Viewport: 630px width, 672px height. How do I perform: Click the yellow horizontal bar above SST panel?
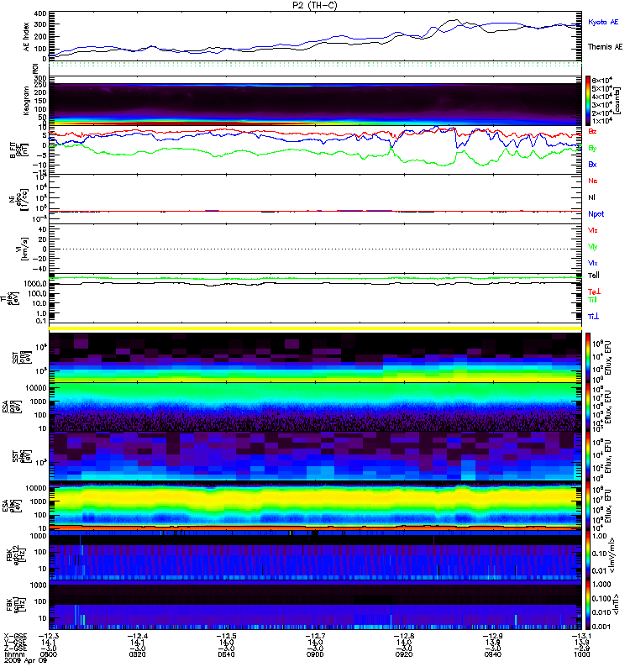point(315,328)
